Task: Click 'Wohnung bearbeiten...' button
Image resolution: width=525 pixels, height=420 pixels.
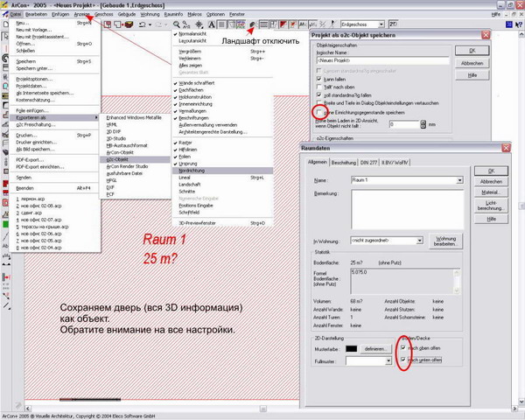Action: point(446,240)
